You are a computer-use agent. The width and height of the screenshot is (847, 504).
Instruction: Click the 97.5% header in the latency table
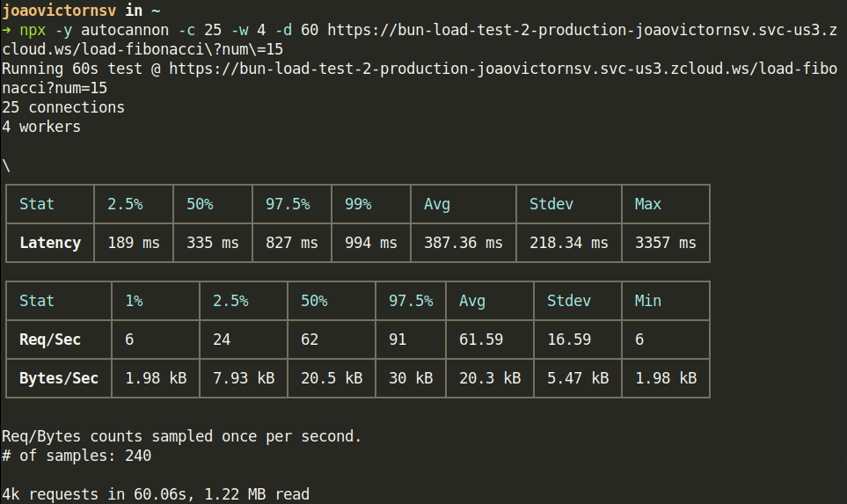coord(288,204)
